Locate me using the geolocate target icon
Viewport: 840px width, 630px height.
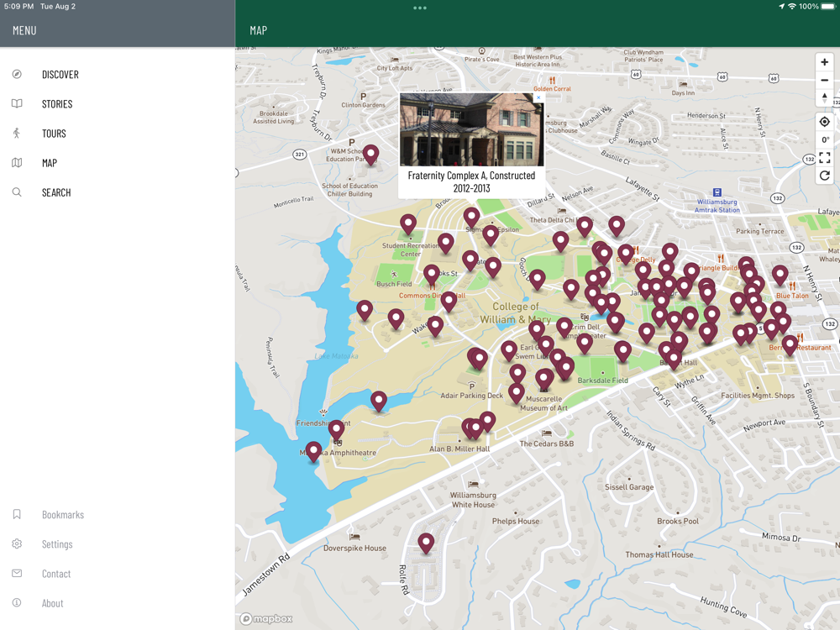825,122
